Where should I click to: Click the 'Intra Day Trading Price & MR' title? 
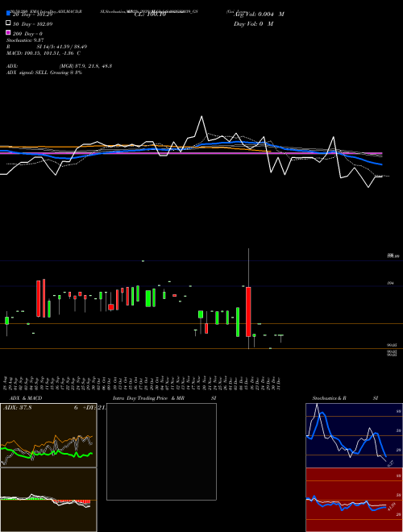[148, 398]
